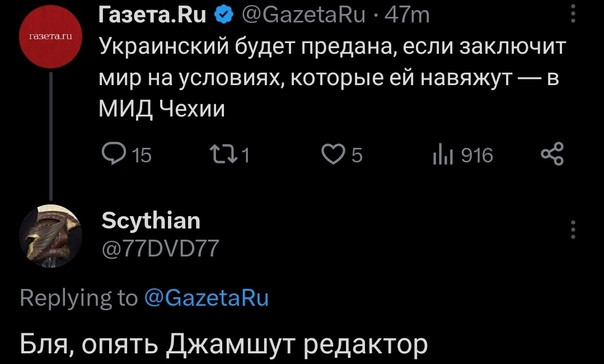This screenshot has height=364, width=604.
Task: Open the three-dot menu on Scythian reply
Action: [x=573, y=230]
